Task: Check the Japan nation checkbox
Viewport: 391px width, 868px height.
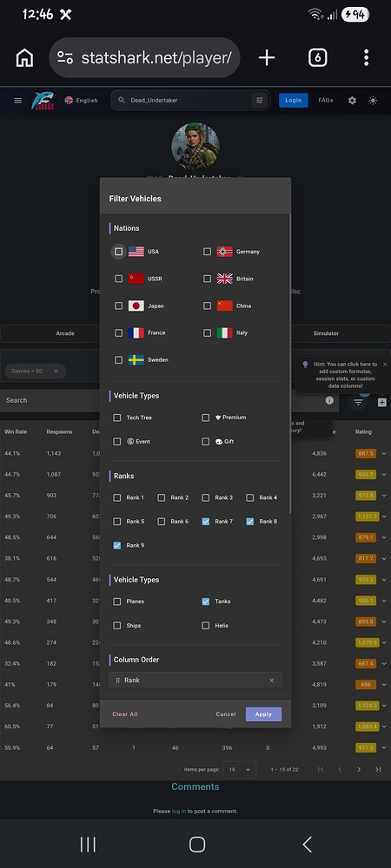Action: click(118, 306)
